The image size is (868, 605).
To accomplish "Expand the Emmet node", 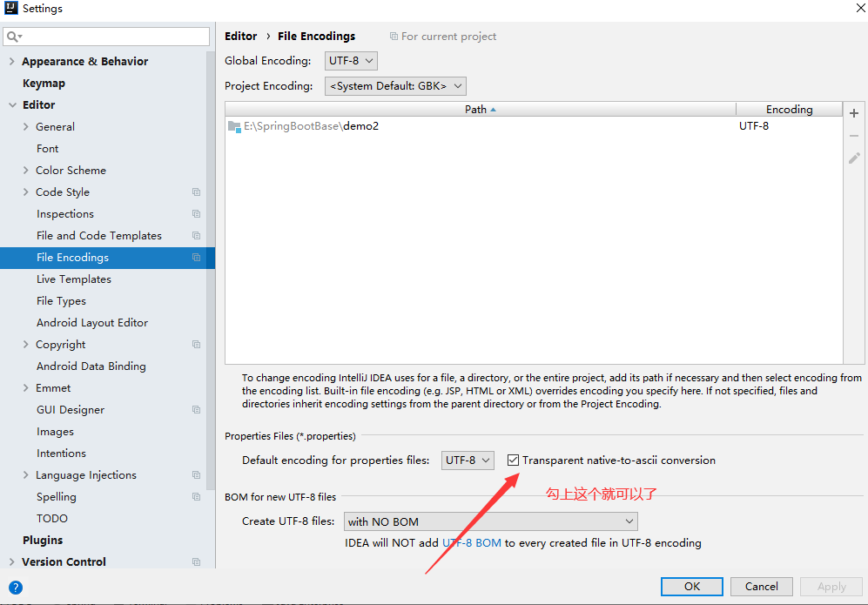I will point(25,388).
